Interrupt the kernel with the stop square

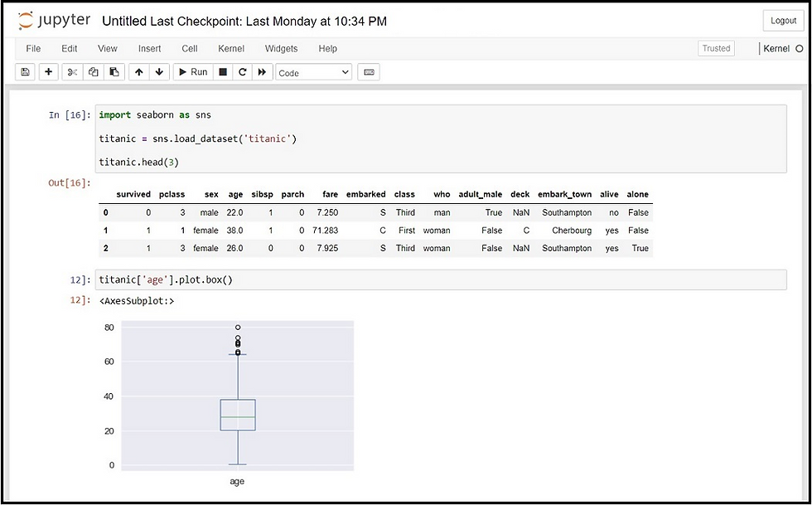(223, 72)
